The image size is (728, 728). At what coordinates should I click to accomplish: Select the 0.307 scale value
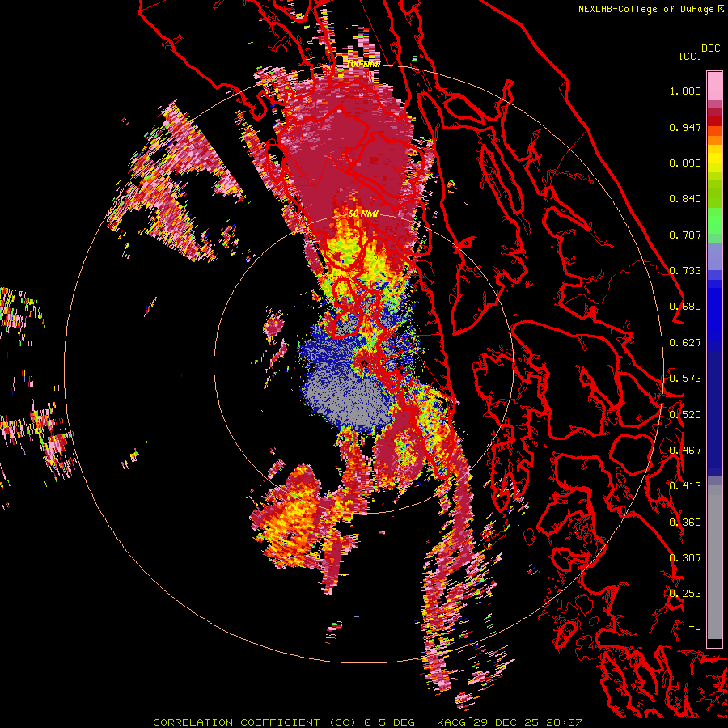(685, 558)
